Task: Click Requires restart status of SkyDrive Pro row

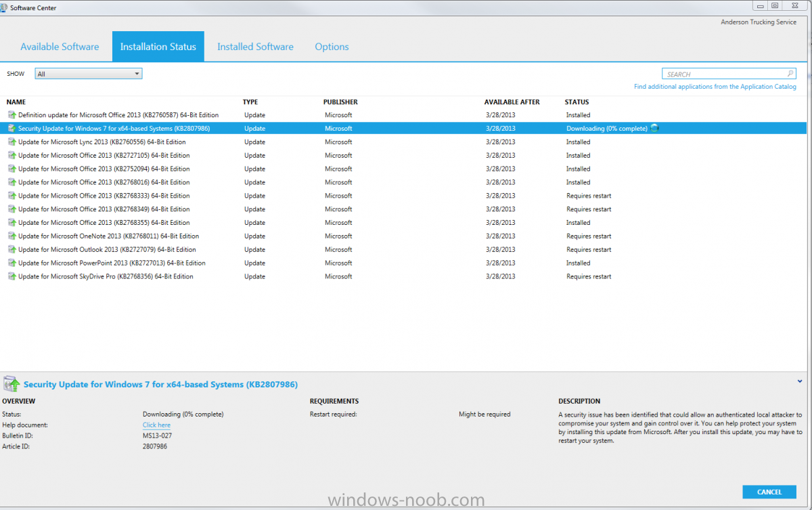Action: pyautogui.click(x=589, y=277)
